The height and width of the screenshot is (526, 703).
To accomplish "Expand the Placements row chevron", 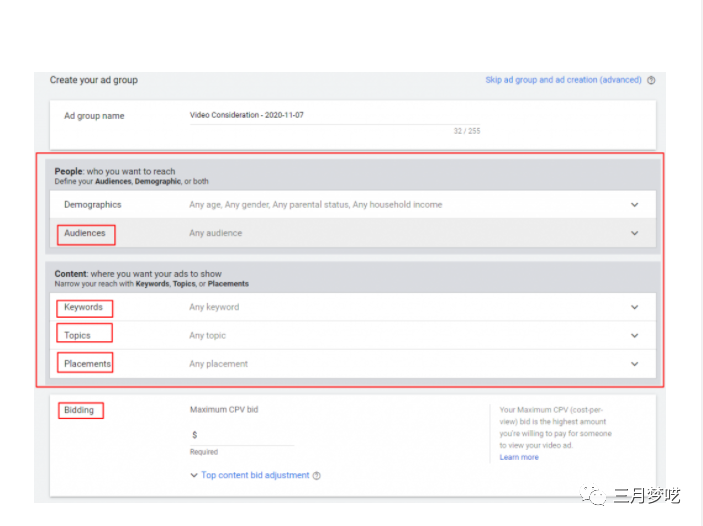I will click(x=634, y=364).
